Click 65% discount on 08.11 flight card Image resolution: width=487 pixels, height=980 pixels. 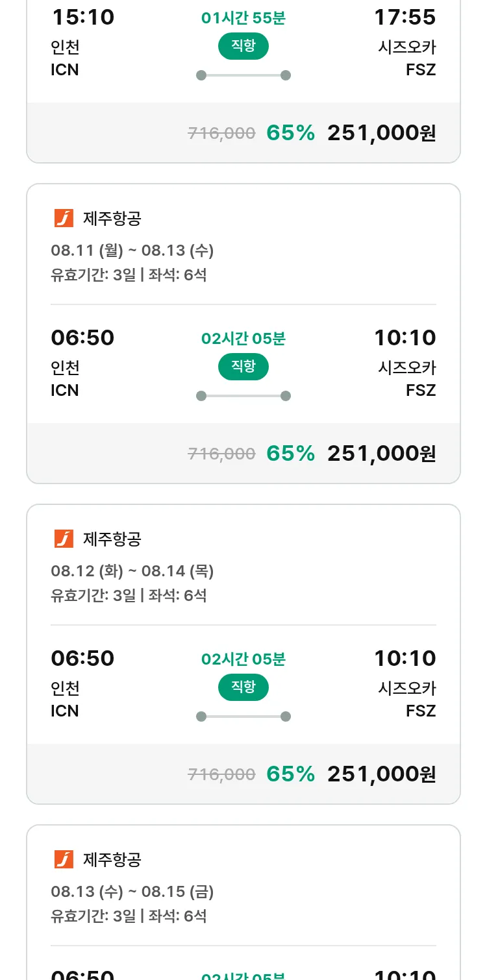(x=290, y=453)
